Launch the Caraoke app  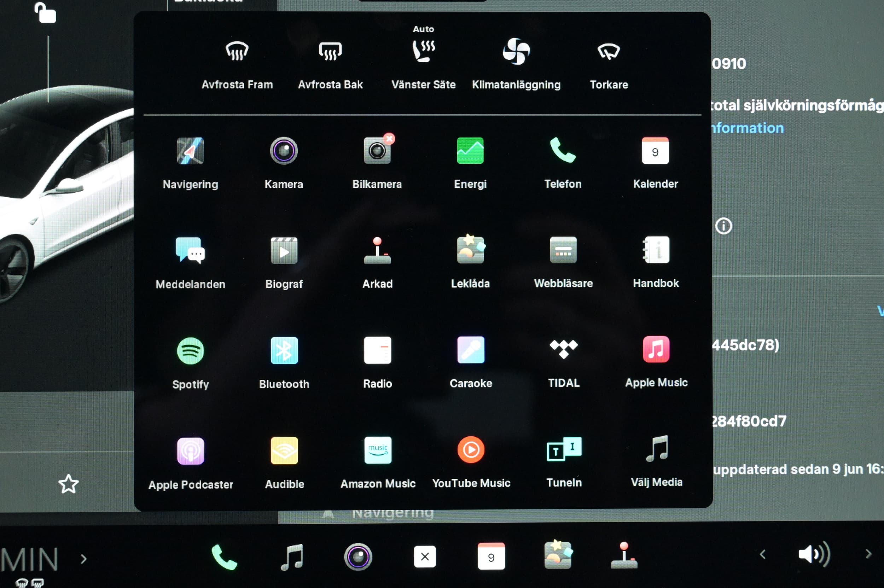click(x=471, y=349)
